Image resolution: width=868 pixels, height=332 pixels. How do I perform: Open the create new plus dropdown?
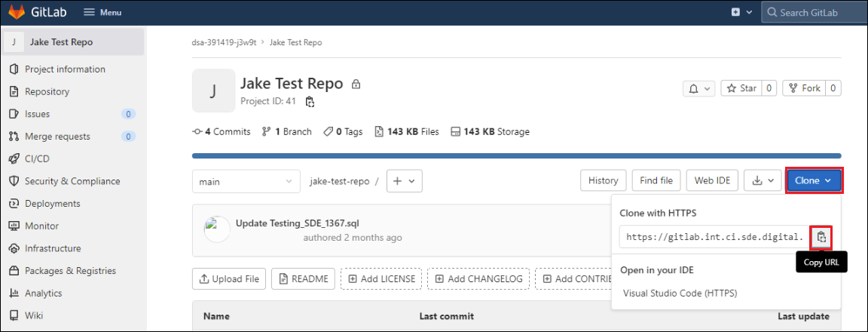pyautogui.click(x=741, y=12)
